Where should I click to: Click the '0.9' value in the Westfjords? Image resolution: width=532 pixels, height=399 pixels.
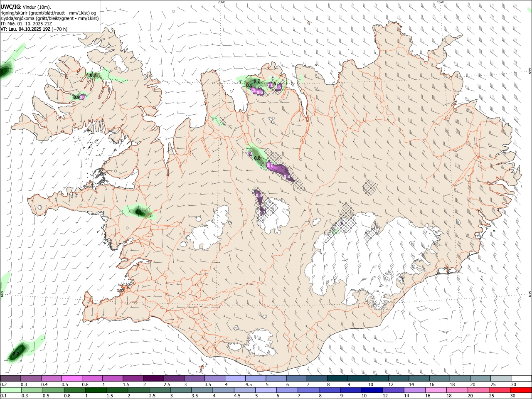coord(76,97)
